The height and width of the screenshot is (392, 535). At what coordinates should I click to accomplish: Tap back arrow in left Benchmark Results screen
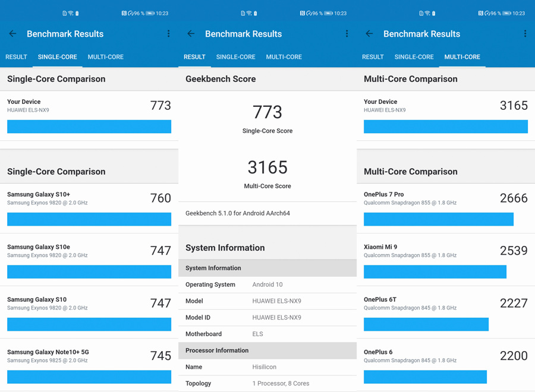tap(12, 33)
